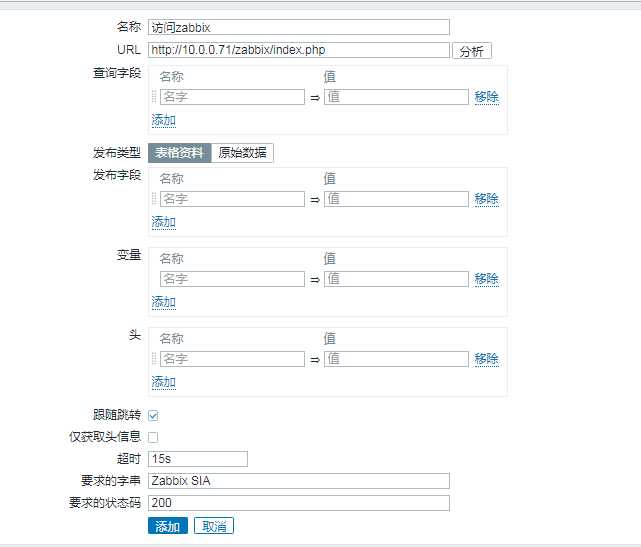
Task: Click drag handle in variables row
Action: point(154,279)
